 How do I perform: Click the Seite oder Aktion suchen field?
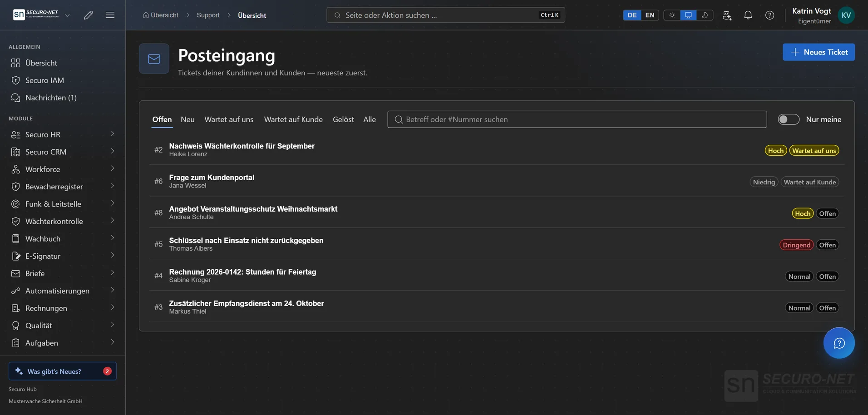click(x=446, y=15)
